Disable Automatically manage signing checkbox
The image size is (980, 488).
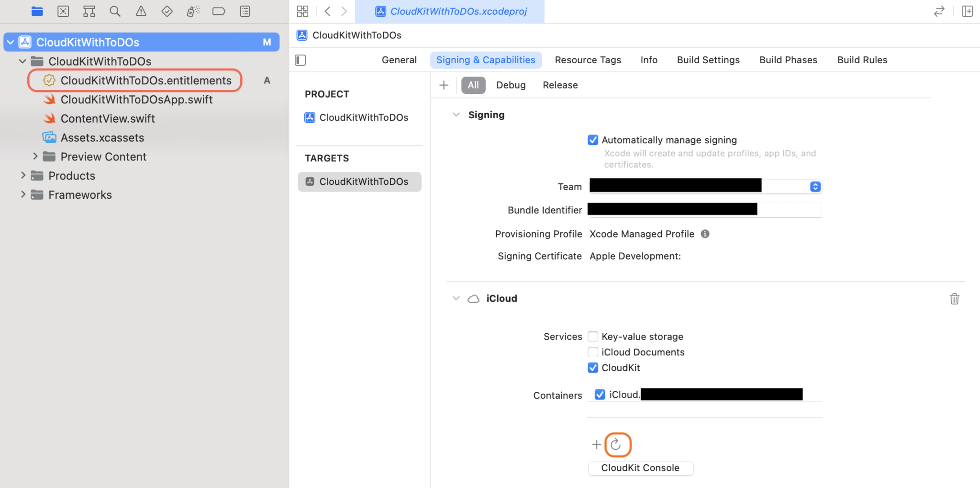coord(593,140)
